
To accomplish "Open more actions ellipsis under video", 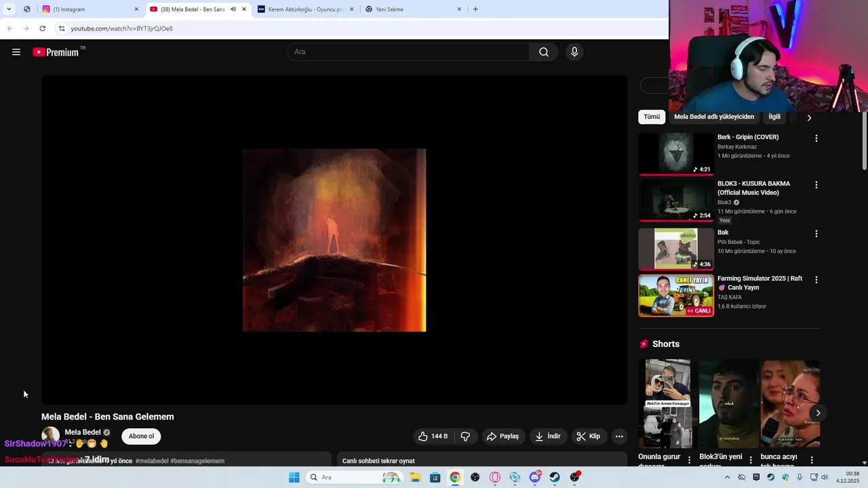I will [x=619, y=436].
